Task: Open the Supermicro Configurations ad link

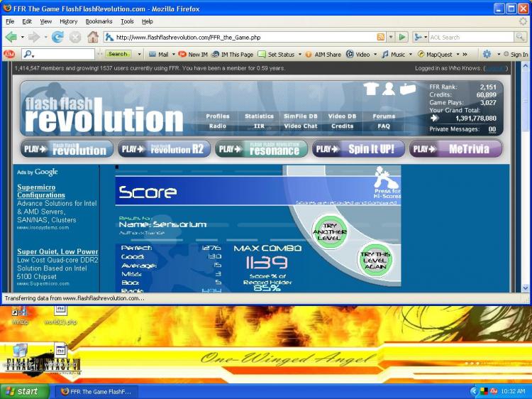Action: click(x=41, y=191)
